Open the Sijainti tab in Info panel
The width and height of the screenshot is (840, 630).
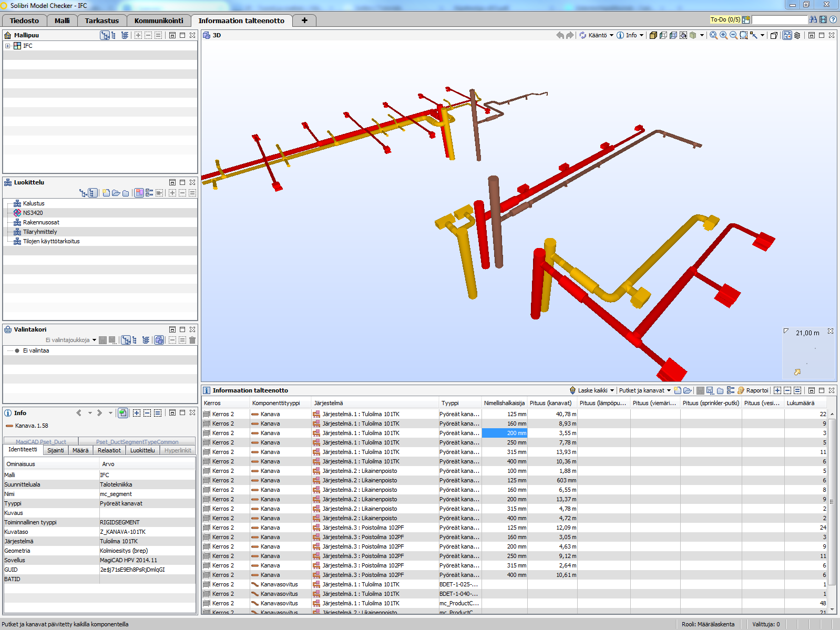(56, 450)
